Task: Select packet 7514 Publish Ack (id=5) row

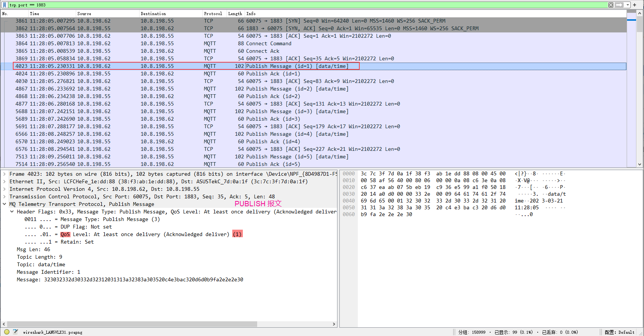Action: pos(313,164)
